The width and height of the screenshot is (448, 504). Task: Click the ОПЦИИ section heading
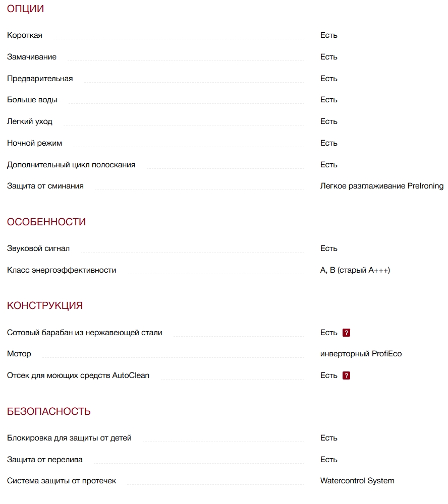(25, 9)
